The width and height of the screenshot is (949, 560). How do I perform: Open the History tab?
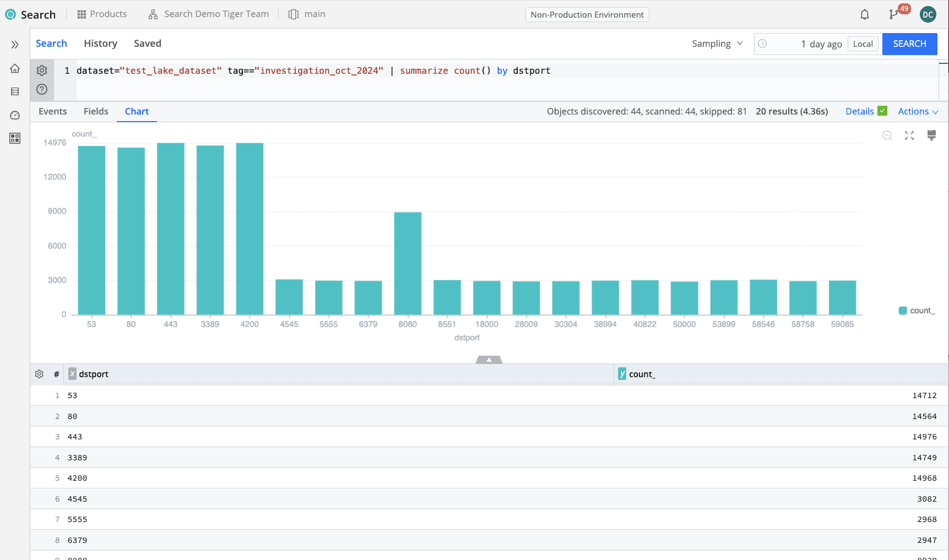(x=100, y=44)
